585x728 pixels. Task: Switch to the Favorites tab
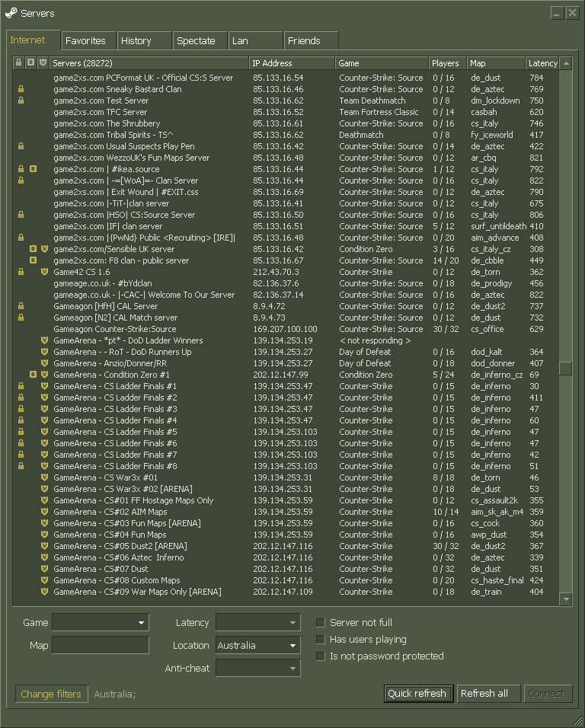point(88,41)
